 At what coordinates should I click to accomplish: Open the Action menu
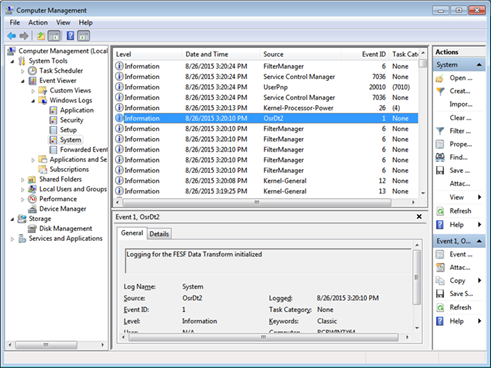point(38,23)
